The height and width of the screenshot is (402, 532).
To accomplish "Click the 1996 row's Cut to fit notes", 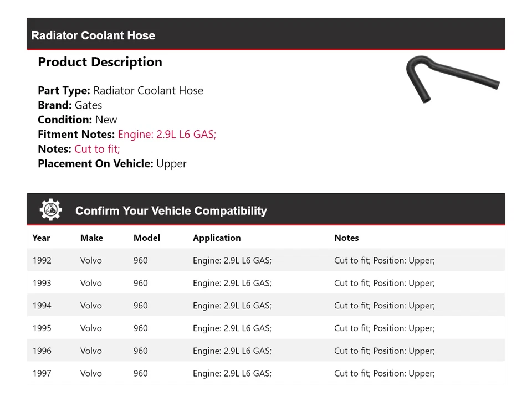I will click(384, 351).
